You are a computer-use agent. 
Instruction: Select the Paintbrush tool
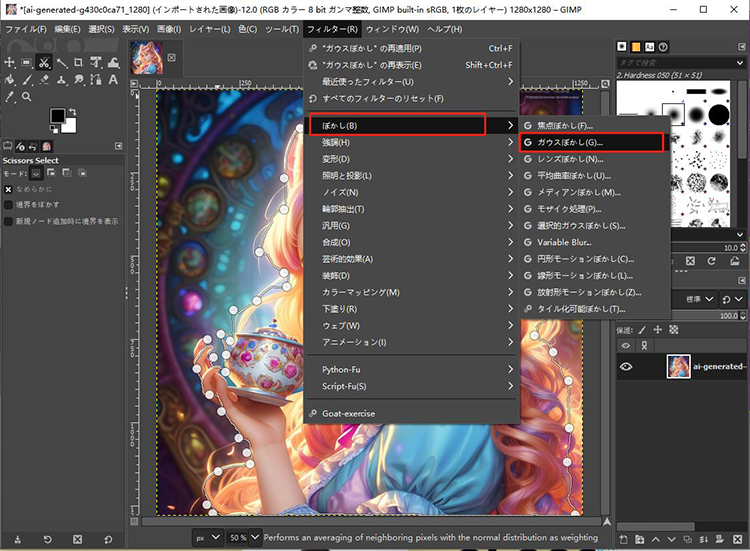(x=27, y=79)
